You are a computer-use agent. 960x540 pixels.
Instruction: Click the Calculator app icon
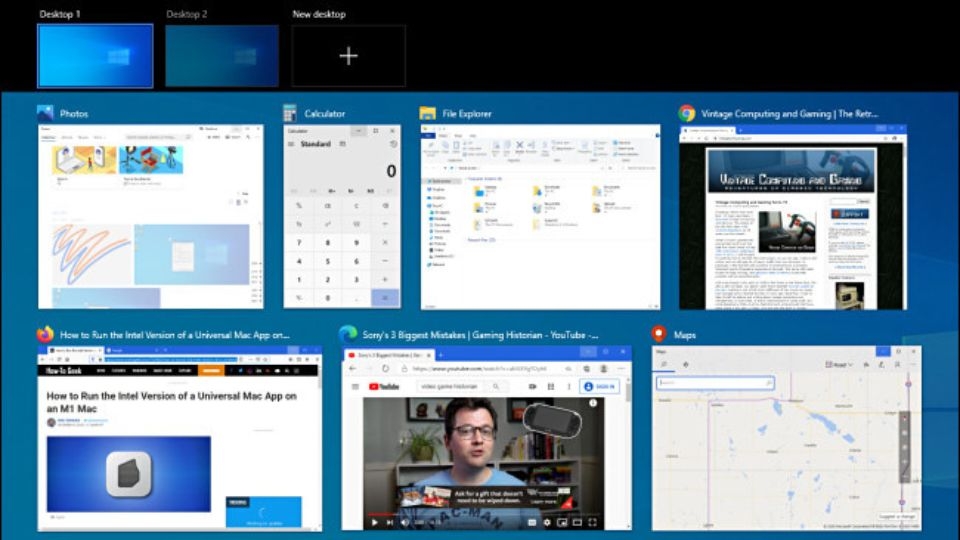pyautogui.click(x=290, y=113)
